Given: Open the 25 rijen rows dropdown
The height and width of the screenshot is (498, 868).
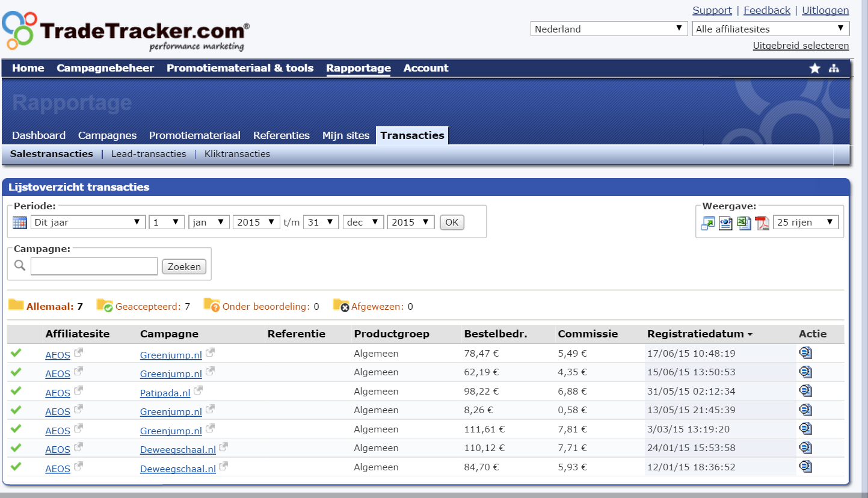Looking at the screenshot, I should point(806,222).
